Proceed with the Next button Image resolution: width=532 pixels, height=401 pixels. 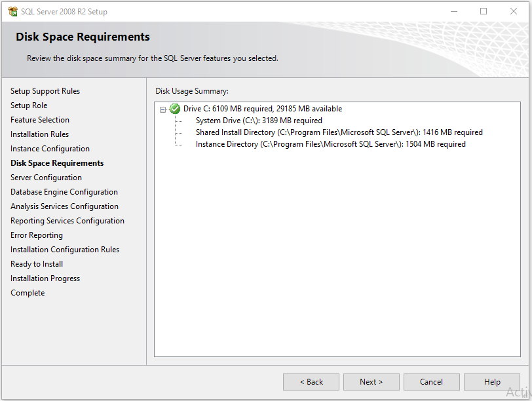[x=371, y=382]
